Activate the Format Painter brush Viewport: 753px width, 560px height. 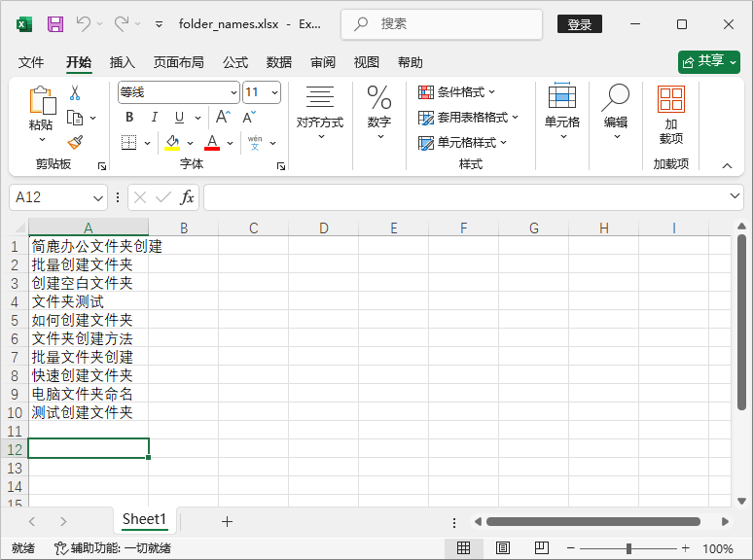75,143
